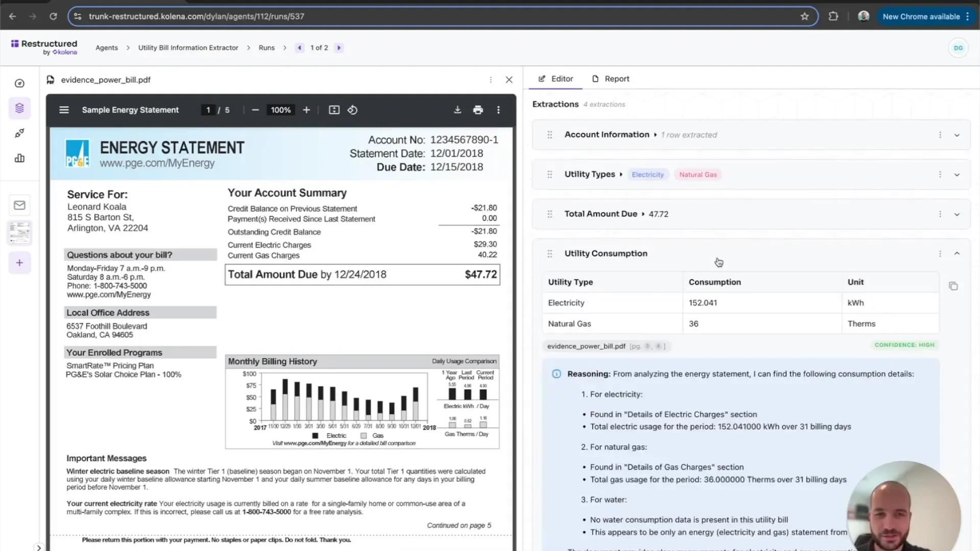Download the PDF from viewer toolbar
The width and height of the screenshot is (980, 551).
coord(457,110)
